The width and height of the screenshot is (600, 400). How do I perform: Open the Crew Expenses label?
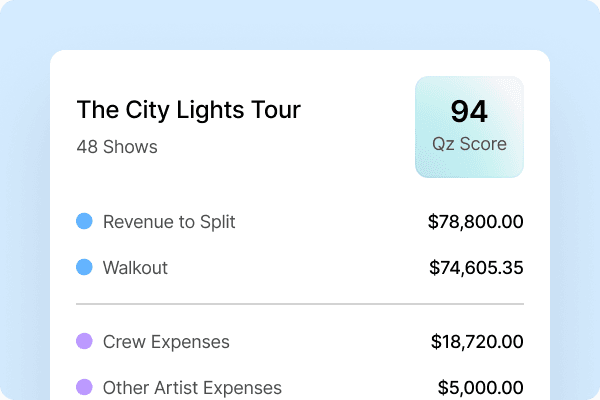166,342
